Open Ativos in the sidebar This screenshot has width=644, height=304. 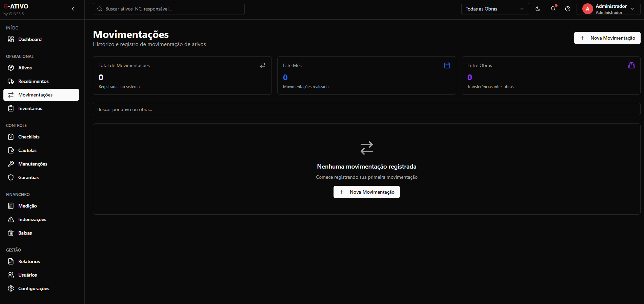(x=25, y=68)
